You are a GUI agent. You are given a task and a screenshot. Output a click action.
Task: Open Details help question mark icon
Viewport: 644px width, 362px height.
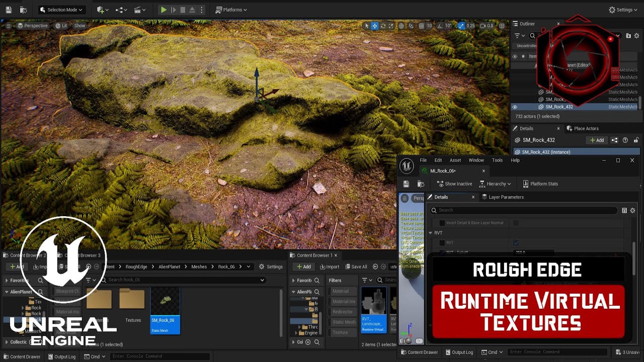pyautogui.click(x=625, y=140)
